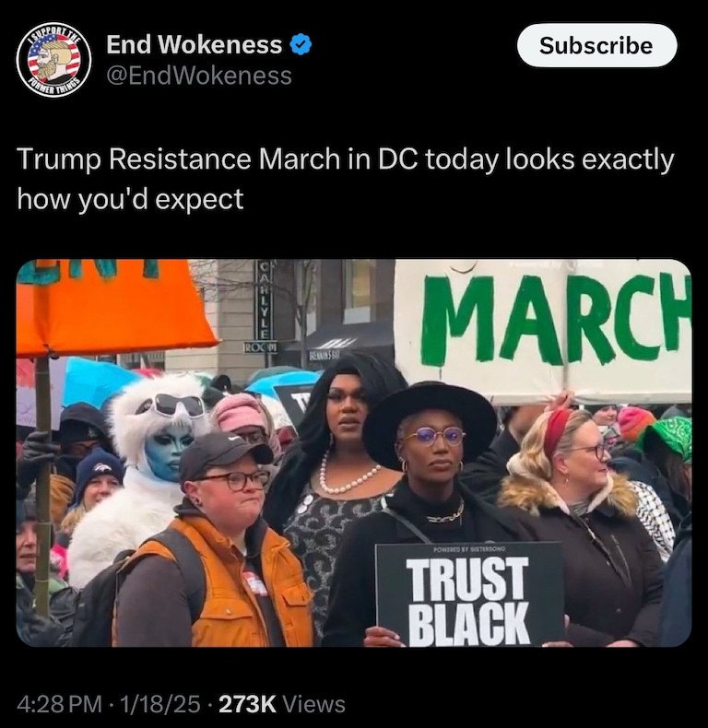The width and height of the screenshot is (708, 728).
Task: Click the green 'MARCH' banner in the video
Action: 543,331
